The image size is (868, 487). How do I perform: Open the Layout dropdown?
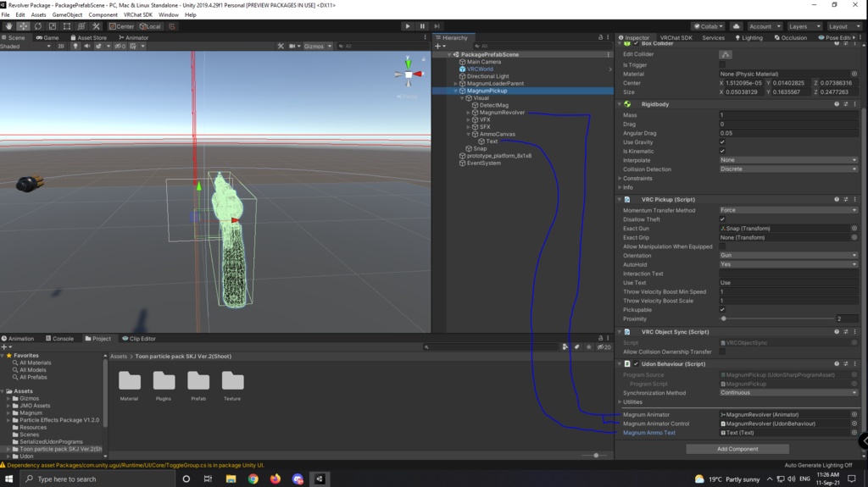tap(844, 26)
